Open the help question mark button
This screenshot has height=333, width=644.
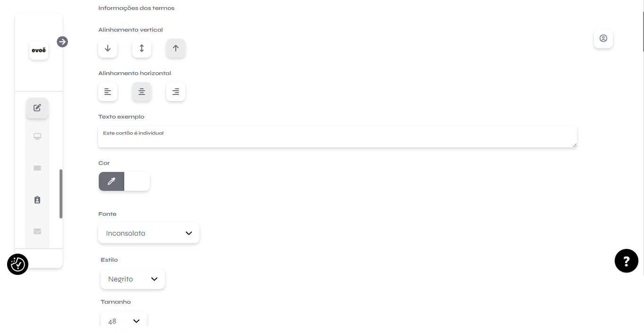627,261
